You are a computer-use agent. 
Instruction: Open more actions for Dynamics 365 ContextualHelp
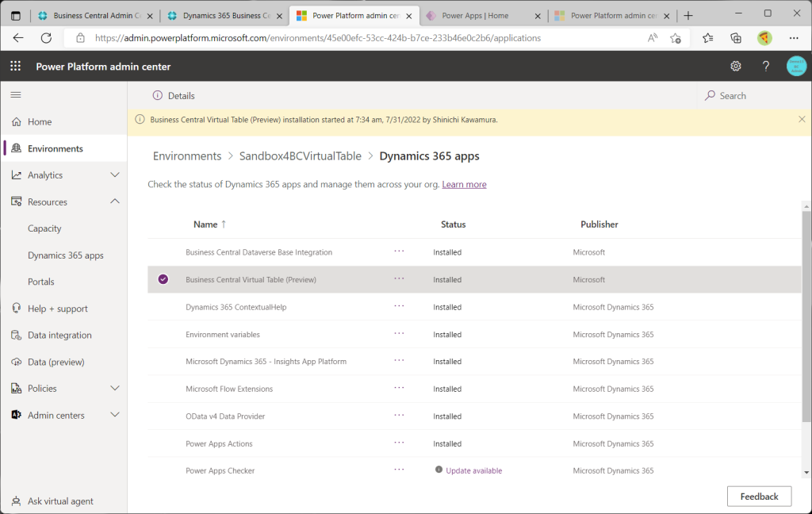pos(399,306)
